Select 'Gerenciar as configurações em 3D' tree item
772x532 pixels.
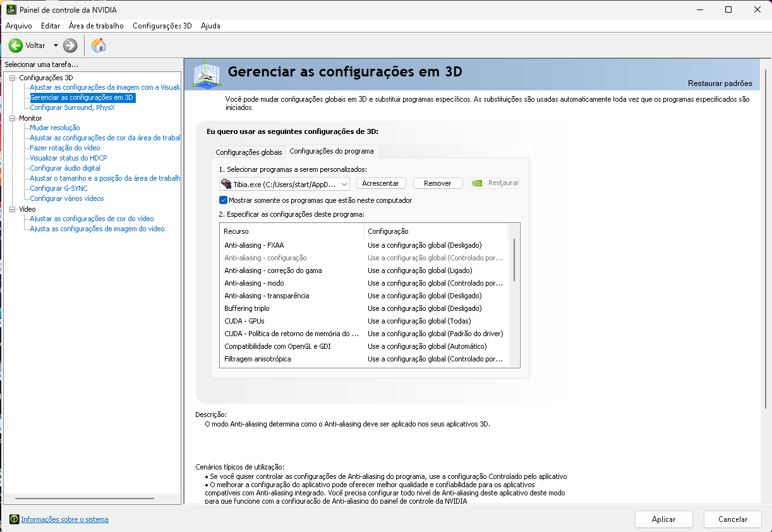pyautogui.click(x=82, y=98)
